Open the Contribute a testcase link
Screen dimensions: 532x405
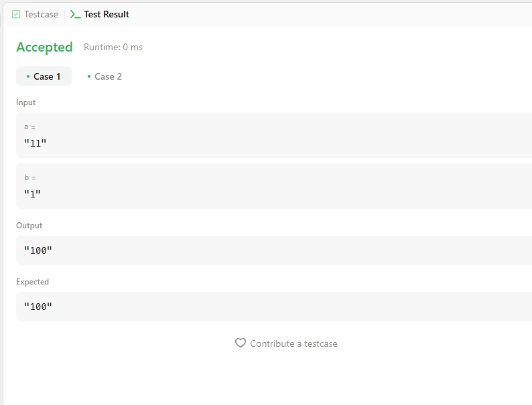point(293,343)
